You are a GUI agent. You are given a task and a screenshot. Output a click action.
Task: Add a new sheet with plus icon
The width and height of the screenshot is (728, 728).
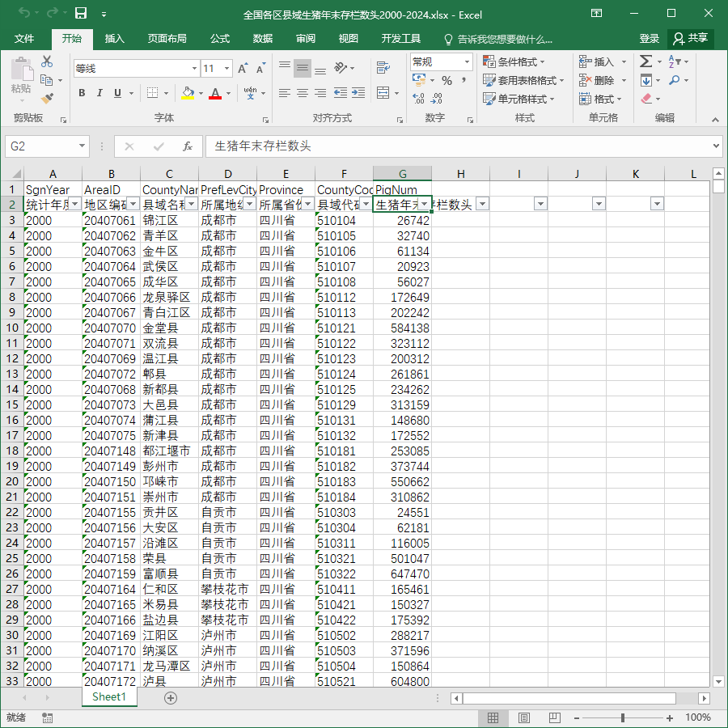tap(171, 698)
